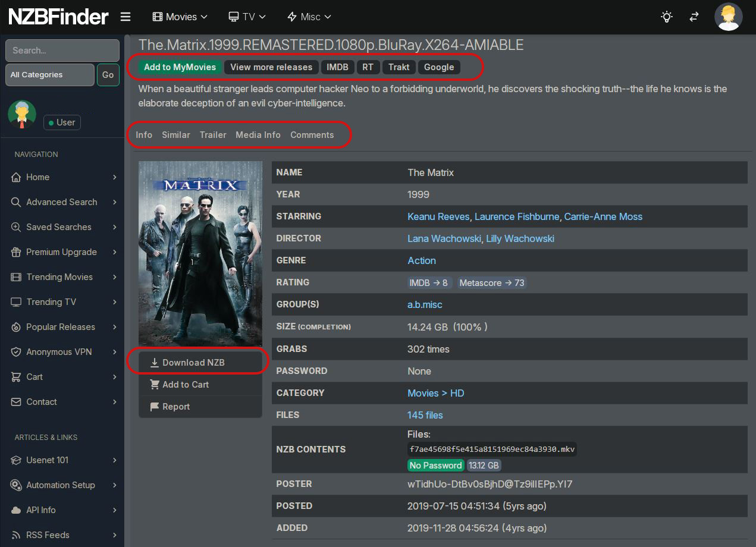The image size is (756, 547).
Task: Focus the Search input field
Action: pyautogui.click(x=62, y=51)
